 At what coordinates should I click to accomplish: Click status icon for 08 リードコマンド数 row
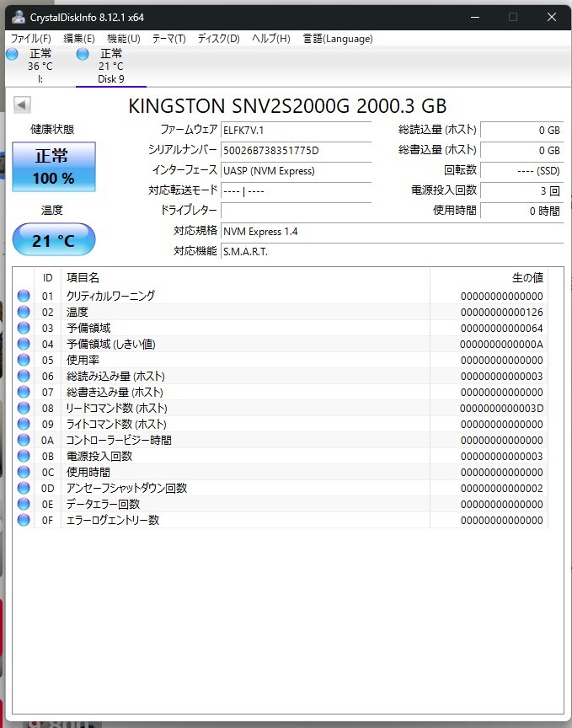[x=24, y=408]
